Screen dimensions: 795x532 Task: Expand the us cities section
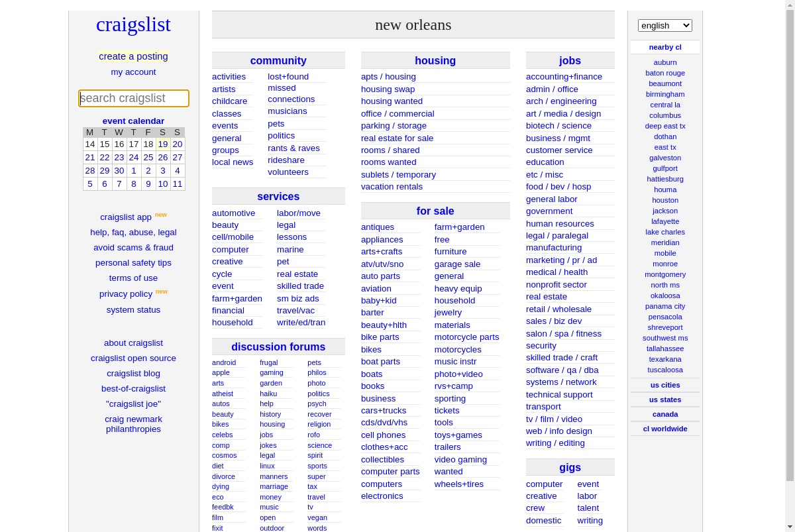pyautogui.click(x=664, y=385)
